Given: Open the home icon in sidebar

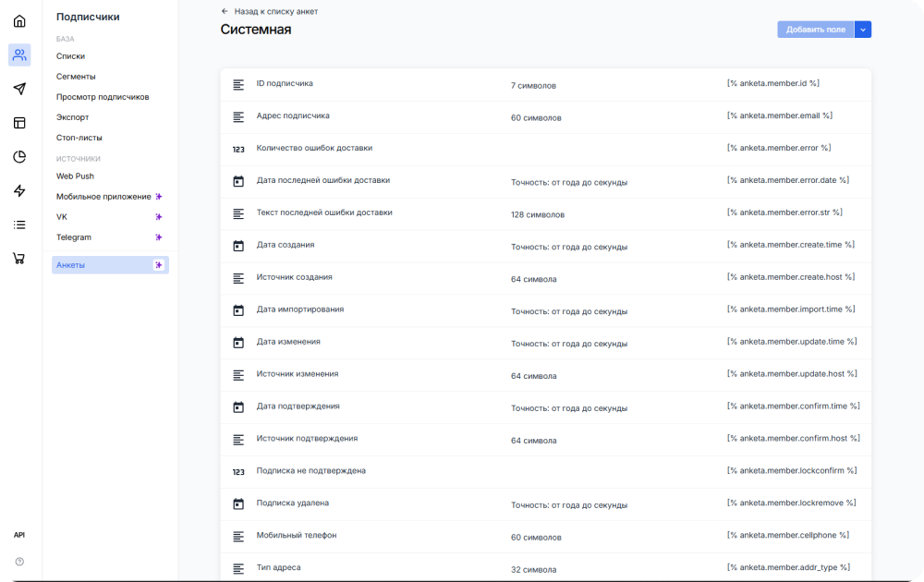Looking at the screenshot, I should [19, 21].
